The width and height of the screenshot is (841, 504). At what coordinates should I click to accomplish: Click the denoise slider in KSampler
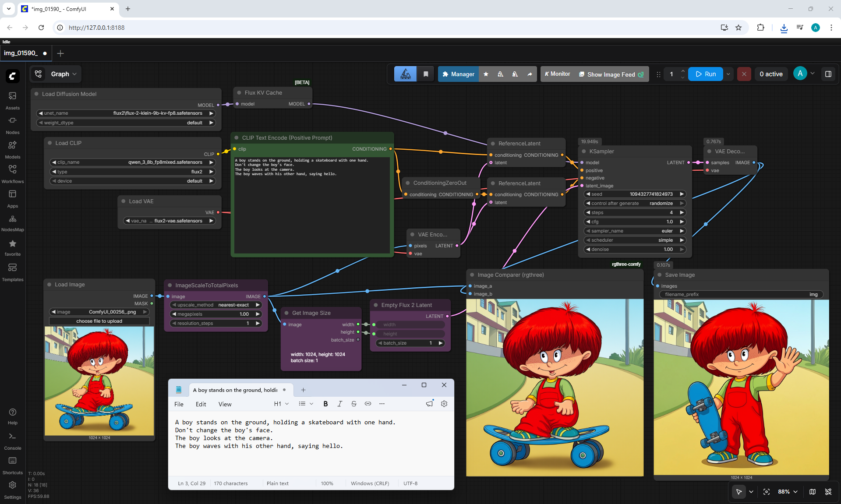coord(635,249)
